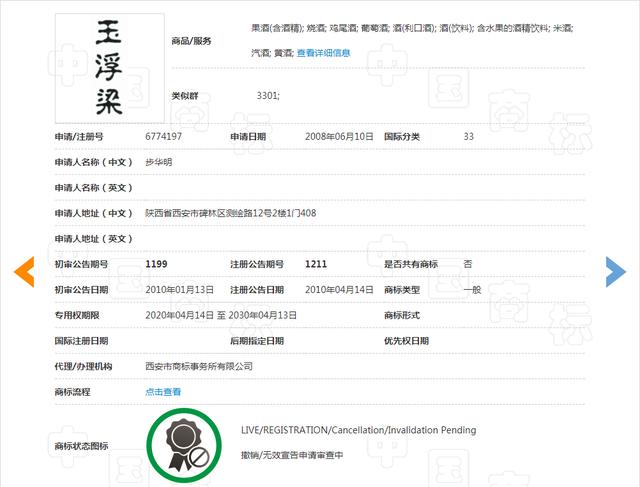
Task: Select registration announcement date 2010年04月14日
Action: (339, 290)
